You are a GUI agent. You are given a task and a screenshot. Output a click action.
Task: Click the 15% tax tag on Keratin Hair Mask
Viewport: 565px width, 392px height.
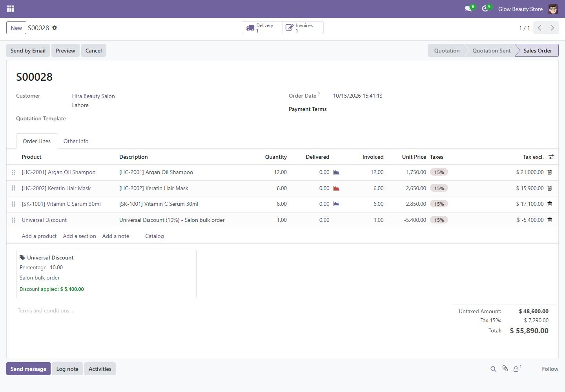tap(439, 188)
